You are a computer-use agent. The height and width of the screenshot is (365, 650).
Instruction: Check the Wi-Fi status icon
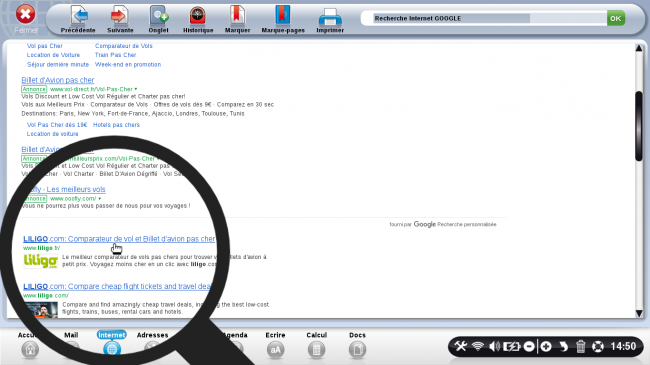click(478, 346)
